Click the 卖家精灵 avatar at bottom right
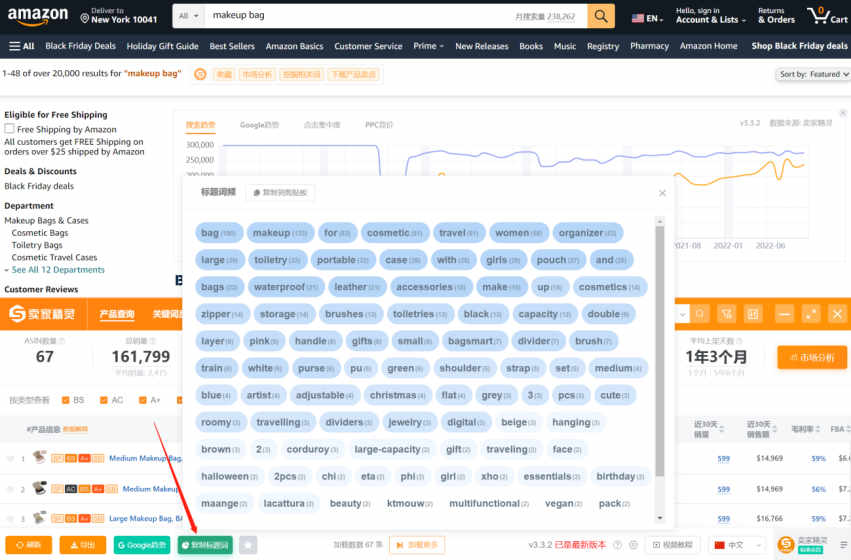Screen dimensions: 851x560 [786, 544]
